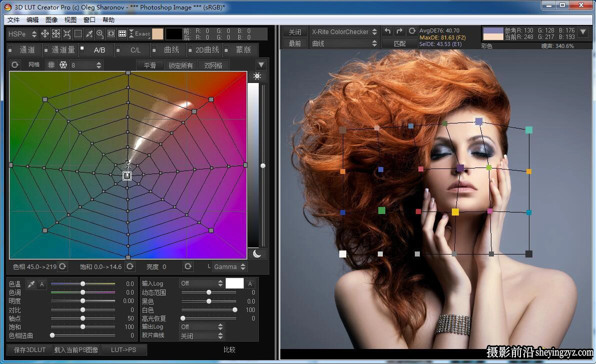Viewport: 596px width, 364px height.
Task: Click the white swatch beside 输入Log
Action: (x=235, y=283)
